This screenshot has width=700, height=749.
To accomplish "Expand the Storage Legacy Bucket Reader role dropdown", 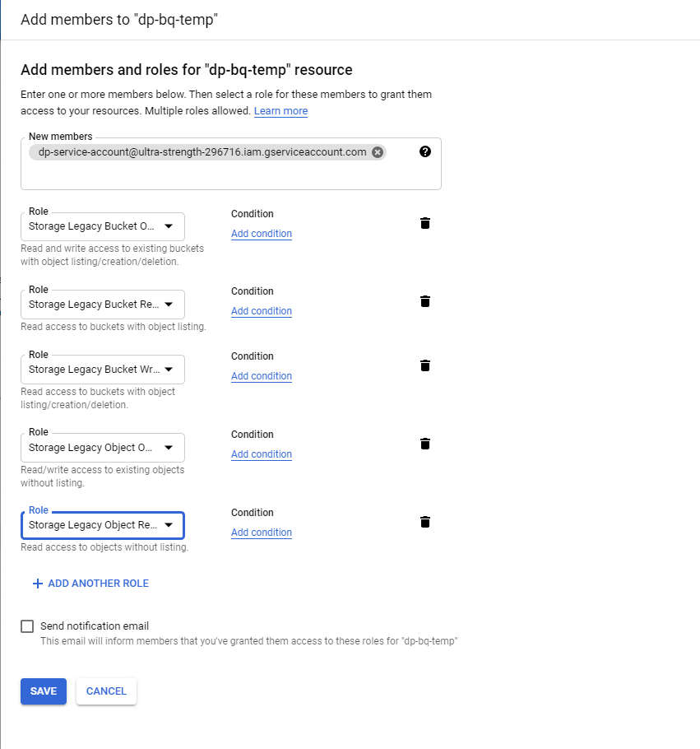I will 103,305.
